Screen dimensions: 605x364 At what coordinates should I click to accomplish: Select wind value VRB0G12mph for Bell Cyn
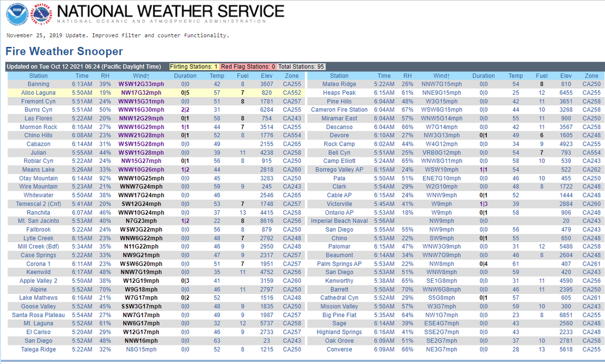coord(441,152)
